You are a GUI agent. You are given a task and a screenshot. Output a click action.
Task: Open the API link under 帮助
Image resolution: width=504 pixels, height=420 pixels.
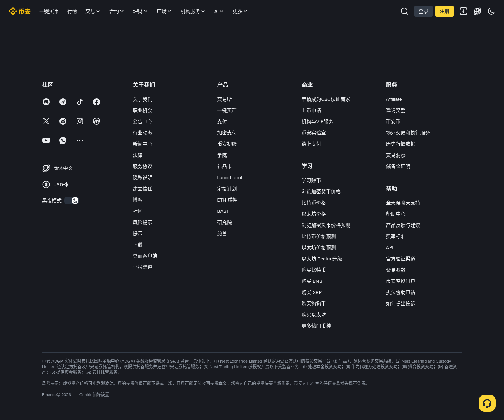click(390, 247)
